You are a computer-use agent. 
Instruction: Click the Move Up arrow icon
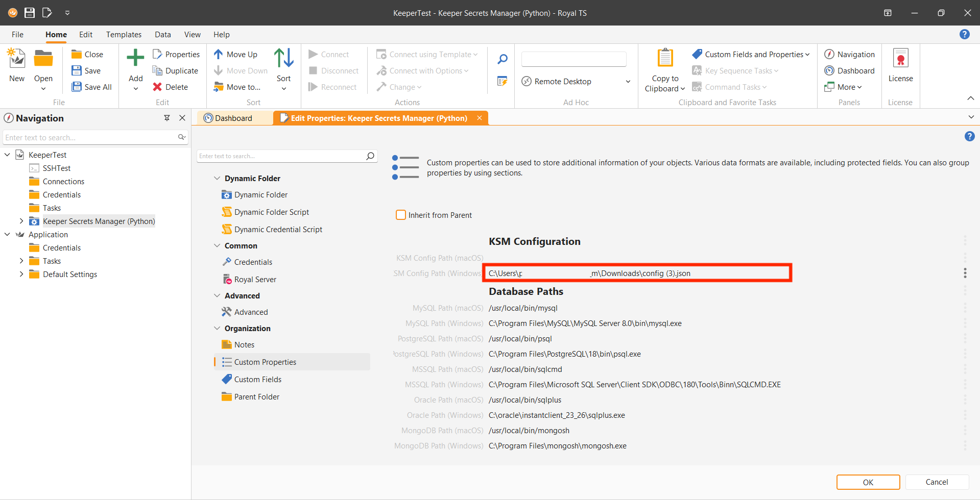(x=219, y=55)
